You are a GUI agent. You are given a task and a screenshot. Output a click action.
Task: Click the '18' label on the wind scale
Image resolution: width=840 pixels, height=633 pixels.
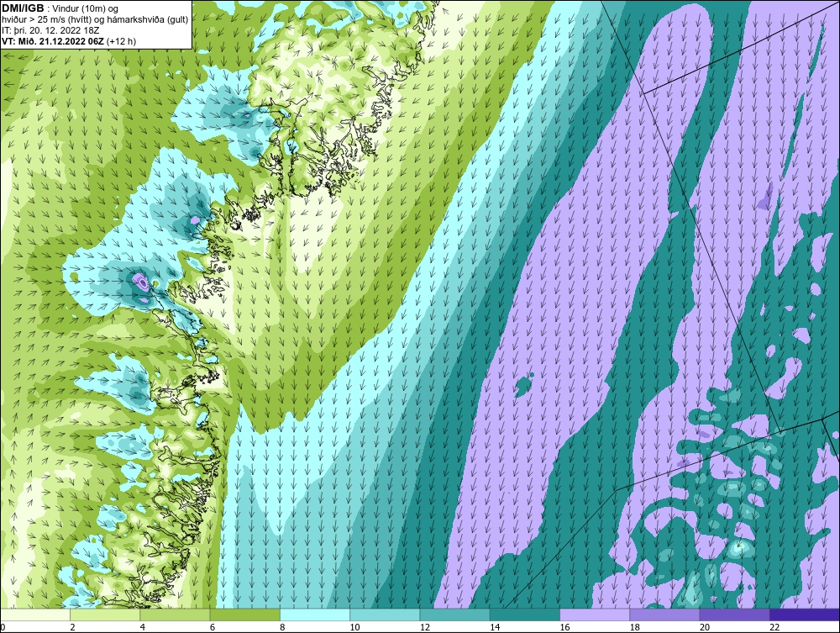[x=634, y=628]
